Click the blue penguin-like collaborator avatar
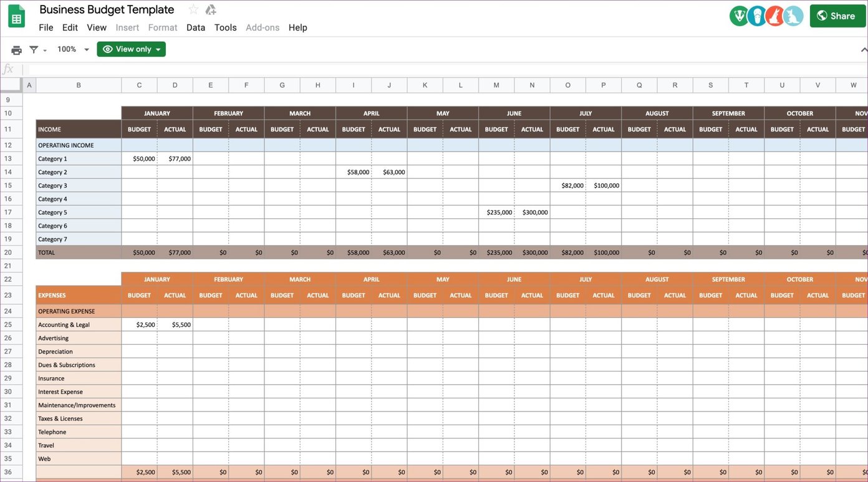 tap(757, 16)
